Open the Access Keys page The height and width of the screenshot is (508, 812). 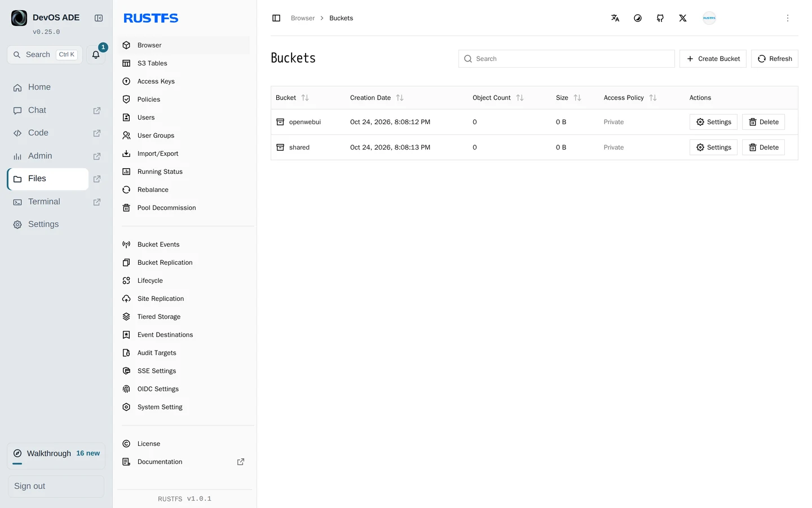[x=186, y=81]
